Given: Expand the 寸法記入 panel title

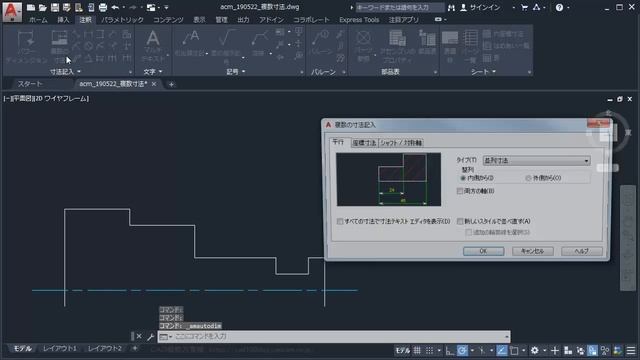Looking at the screenshot, I should pos(65,71).
